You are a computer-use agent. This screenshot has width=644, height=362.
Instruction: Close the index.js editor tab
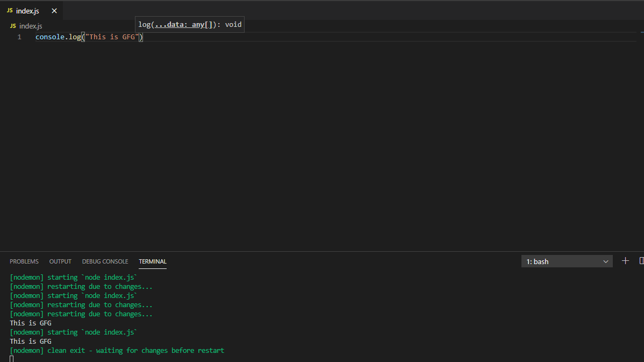54,11
